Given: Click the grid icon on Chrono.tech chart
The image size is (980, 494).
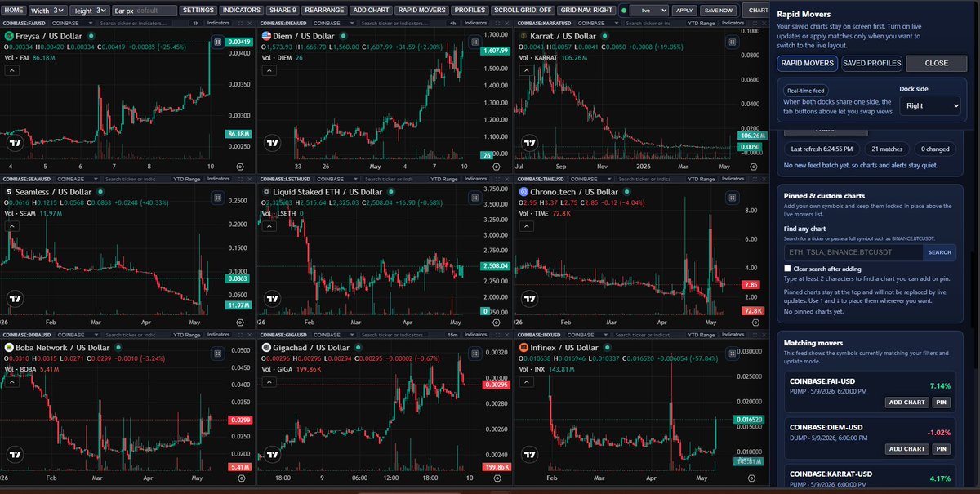Looking at the screenshot, I should point(732,198).
